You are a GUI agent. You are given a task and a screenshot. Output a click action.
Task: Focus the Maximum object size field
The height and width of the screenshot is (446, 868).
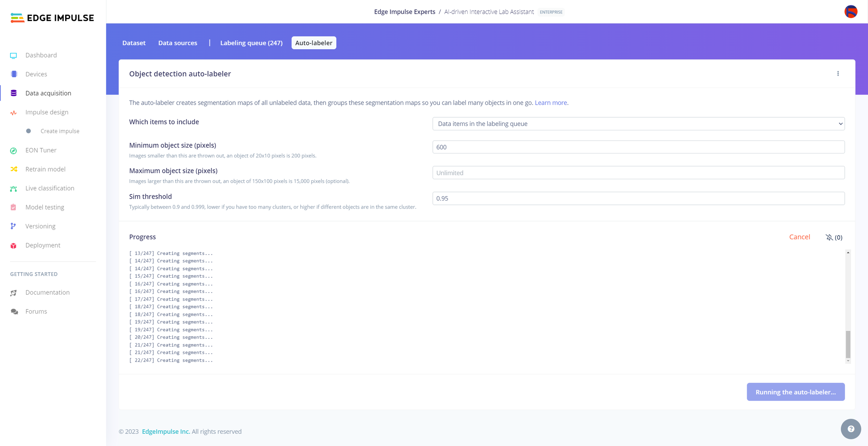(638, 173)
